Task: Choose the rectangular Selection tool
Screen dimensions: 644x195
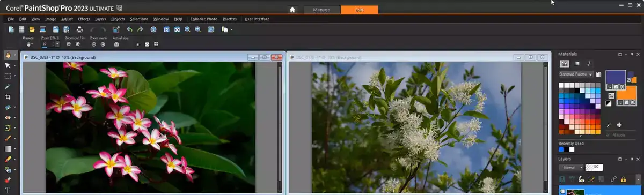Action: pos(8,76)
